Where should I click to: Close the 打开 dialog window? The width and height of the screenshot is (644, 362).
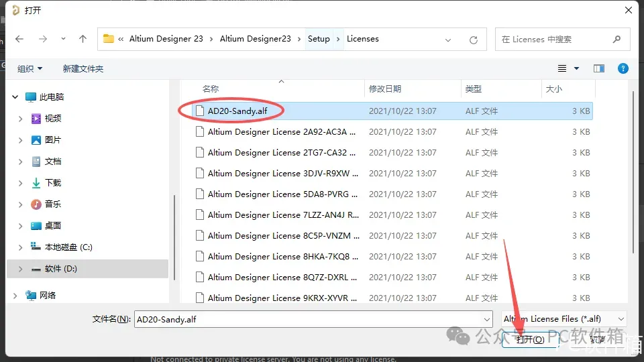629,10
